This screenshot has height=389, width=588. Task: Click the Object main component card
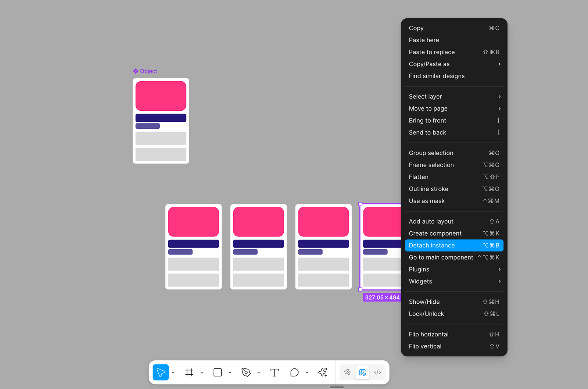tap(161, 121)
